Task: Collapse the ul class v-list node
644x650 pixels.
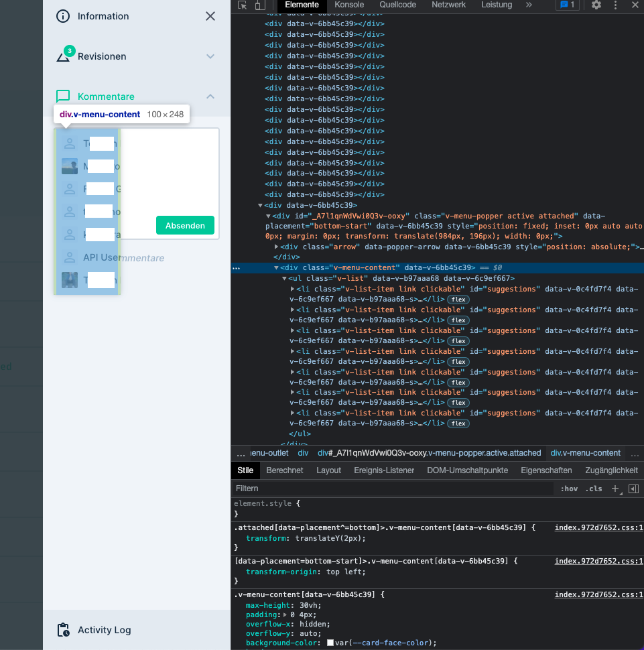Action: pyautogui.click(x=284, y=279)
